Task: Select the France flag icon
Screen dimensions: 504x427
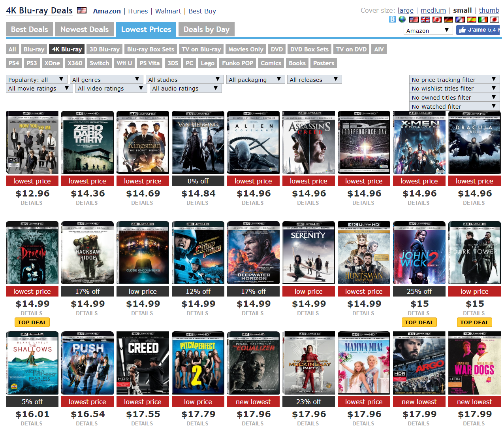Action: click(x=460, y=19)
